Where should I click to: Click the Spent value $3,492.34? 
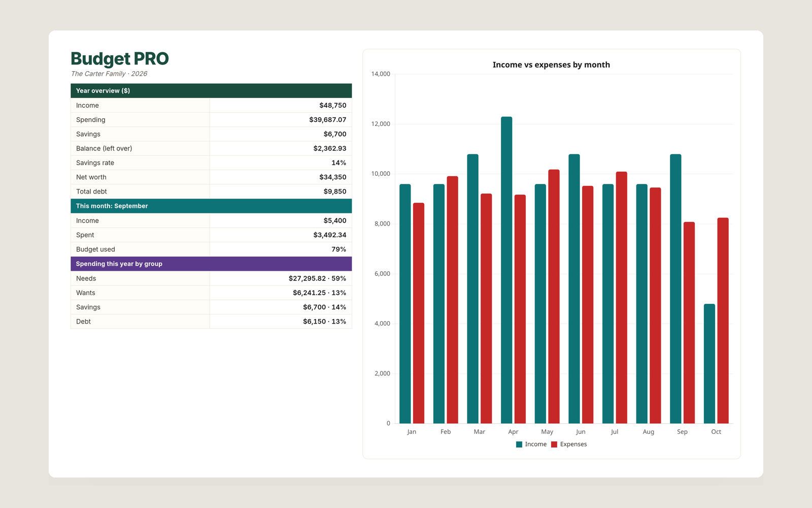click(330, 235)
